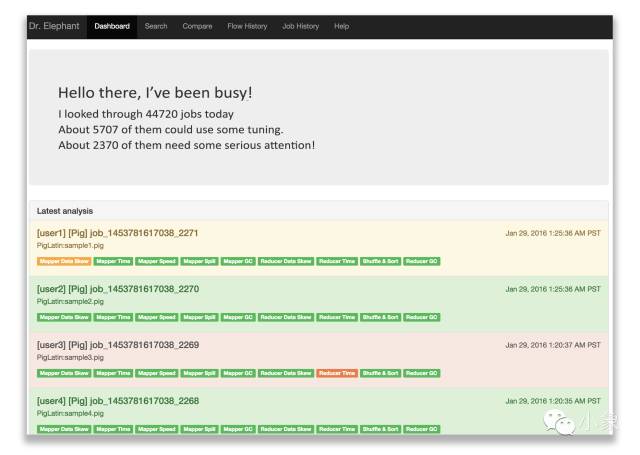640x455 pixels.
Task: Click timestamp 1:20:35 AM PST for user4
Action: [553, 401]
